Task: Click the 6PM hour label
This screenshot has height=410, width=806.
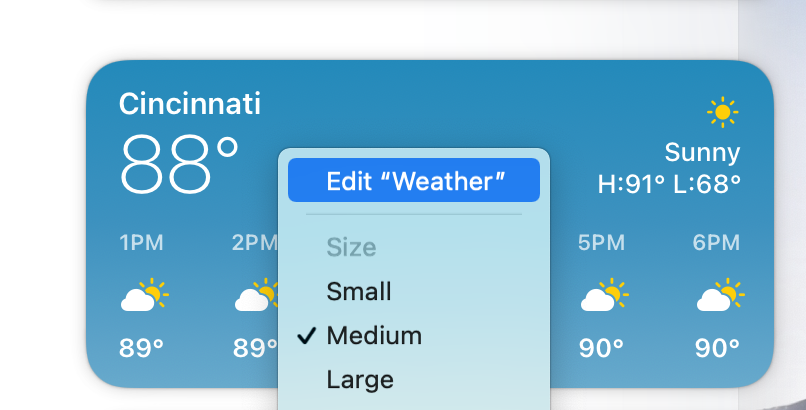Action: tap(717, 243)
